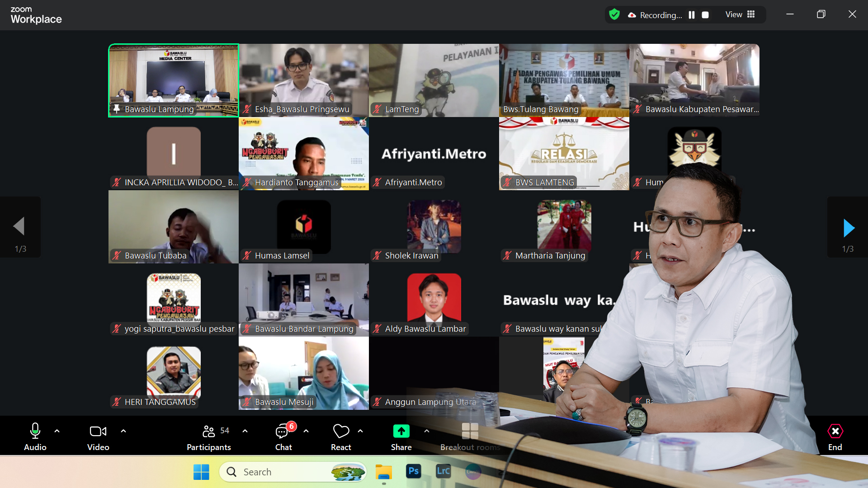This screenshot has width=868, height=488.
Task: Expand chat options arrow next to Chat
Action: point(306,431)
